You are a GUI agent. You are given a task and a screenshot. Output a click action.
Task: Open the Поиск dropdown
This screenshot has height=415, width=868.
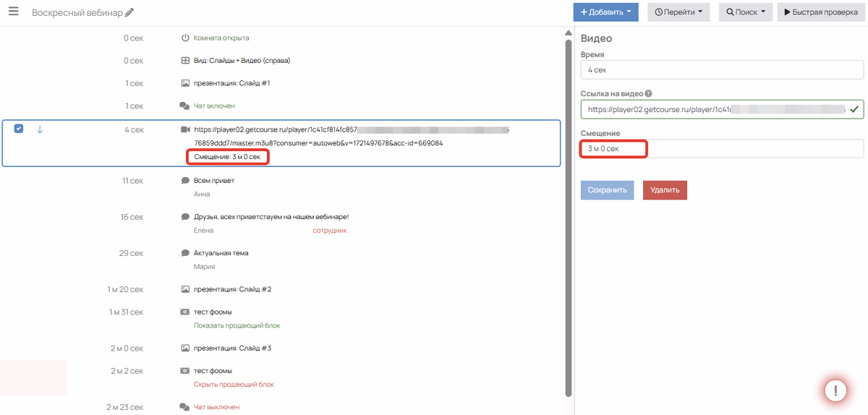[x=745, y=12]
